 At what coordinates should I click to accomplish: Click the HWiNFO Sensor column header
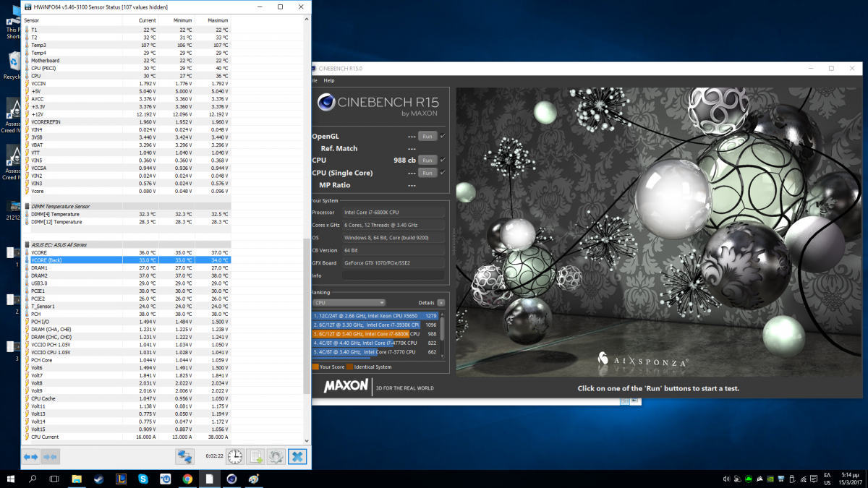32,20
